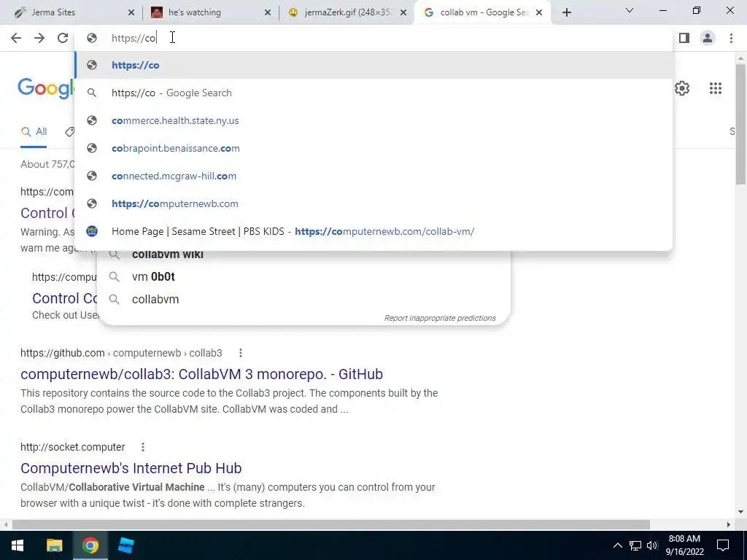Click Report inappropriate predictions

pyautogui.click(x=440, y=318)
